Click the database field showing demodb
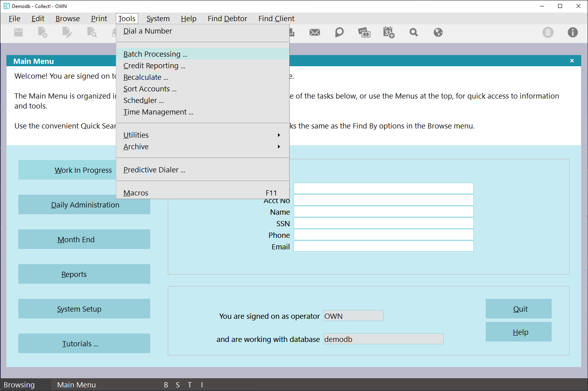 tap(383, 339)
